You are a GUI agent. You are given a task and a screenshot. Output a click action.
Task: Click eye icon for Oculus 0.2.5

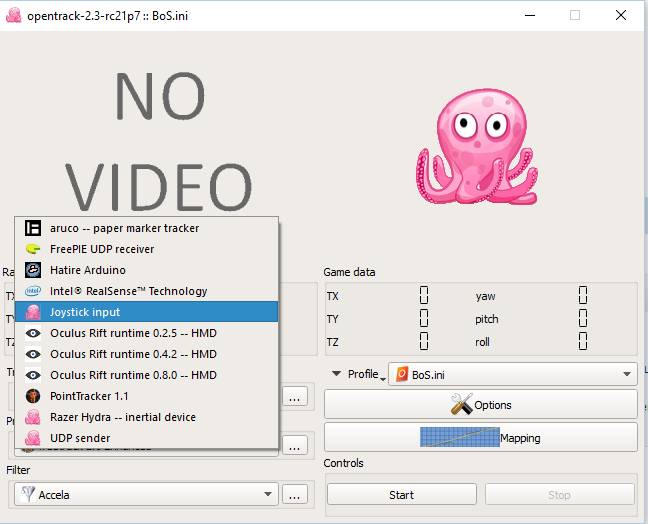point(33,333)
